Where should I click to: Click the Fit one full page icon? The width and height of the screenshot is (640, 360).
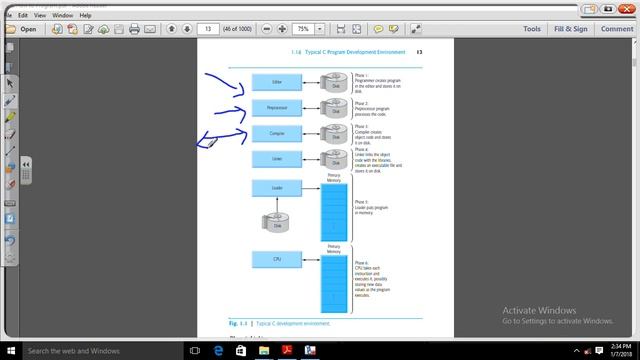356,29
